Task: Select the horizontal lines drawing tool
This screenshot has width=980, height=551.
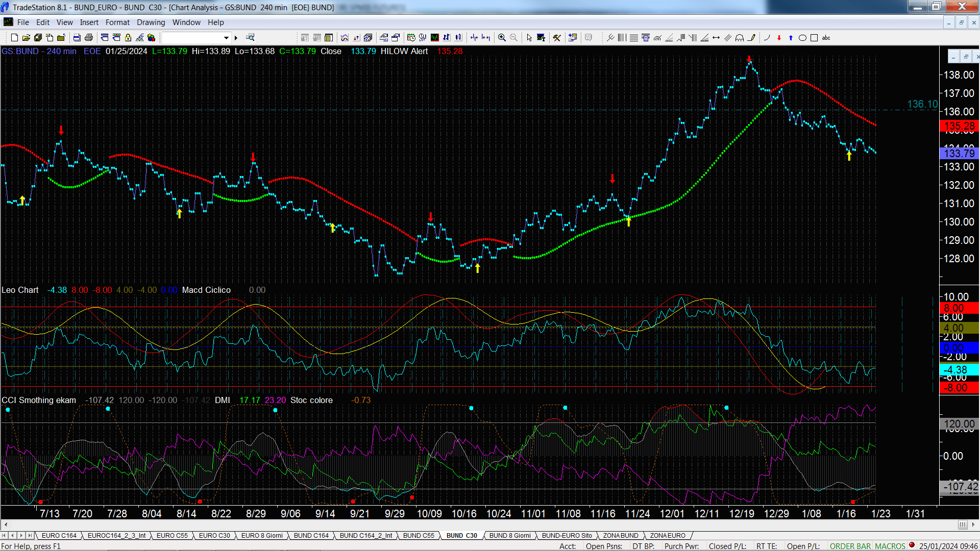Action: [x=633, y=38]
